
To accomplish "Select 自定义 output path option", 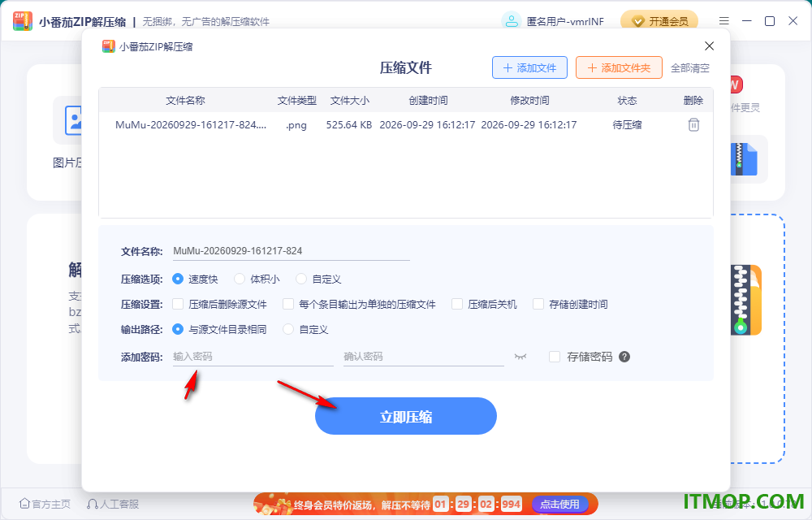I will tap(288, 329).
